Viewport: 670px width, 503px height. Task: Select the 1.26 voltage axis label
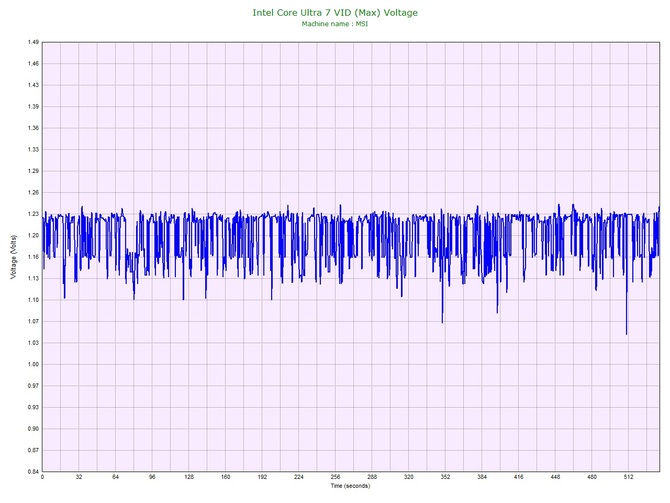[x=33, y=193]
